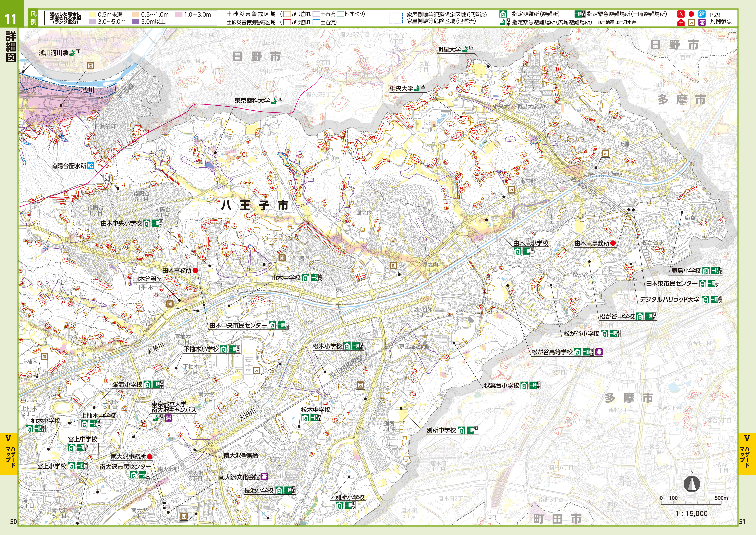Click the 500m scale bar label
Image resolution: width=756 pixels, height=535 pixels.
tap(721, 498)
